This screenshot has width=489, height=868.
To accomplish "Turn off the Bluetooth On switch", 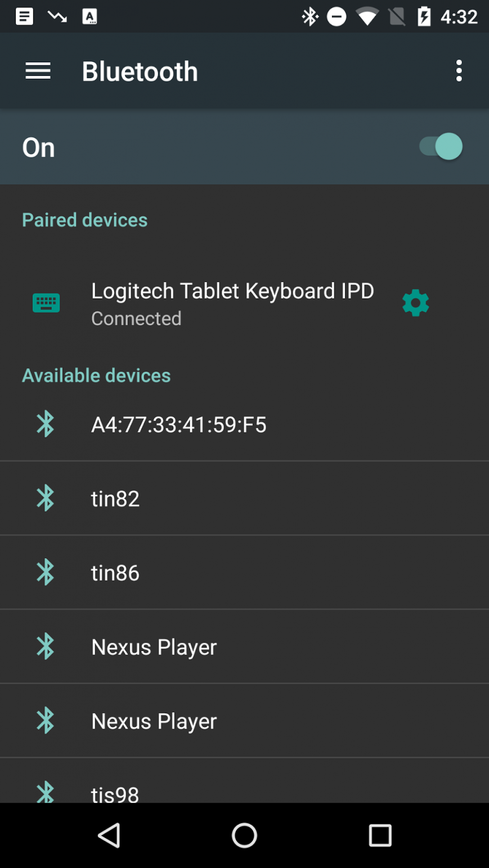I will click(x=441, y=147).
